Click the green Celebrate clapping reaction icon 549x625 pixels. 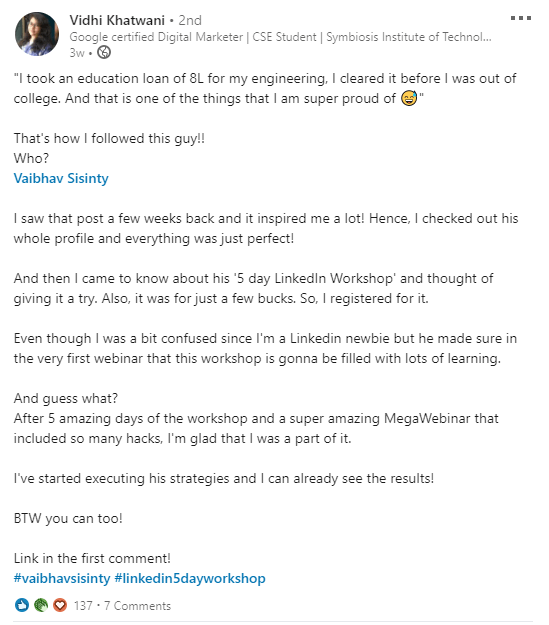[41, 605]
